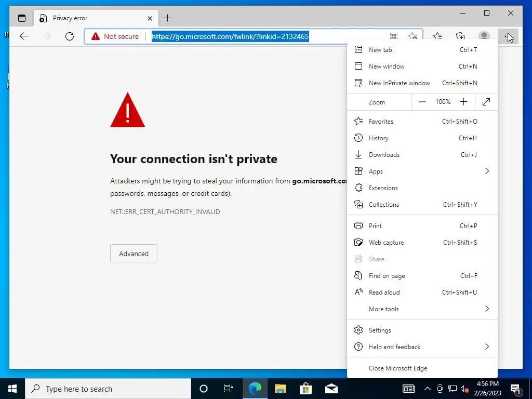Select New tab from menu

[x=422, y=49]
